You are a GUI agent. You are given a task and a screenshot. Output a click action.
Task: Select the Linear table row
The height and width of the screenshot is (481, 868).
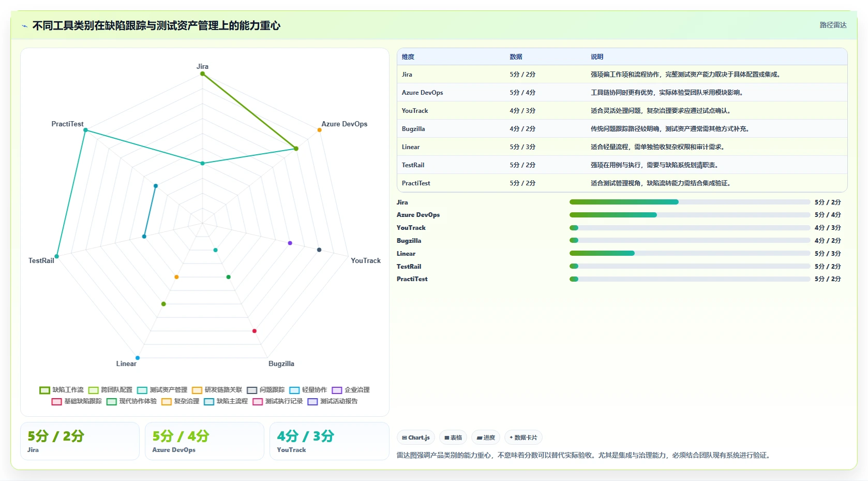pos(622,147)
